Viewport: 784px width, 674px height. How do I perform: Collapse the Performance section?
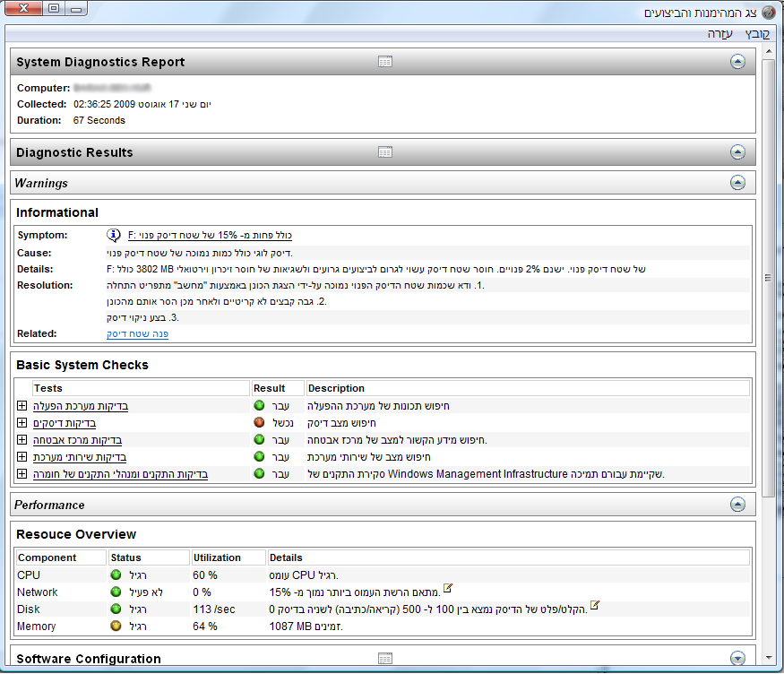pos(737,505)
